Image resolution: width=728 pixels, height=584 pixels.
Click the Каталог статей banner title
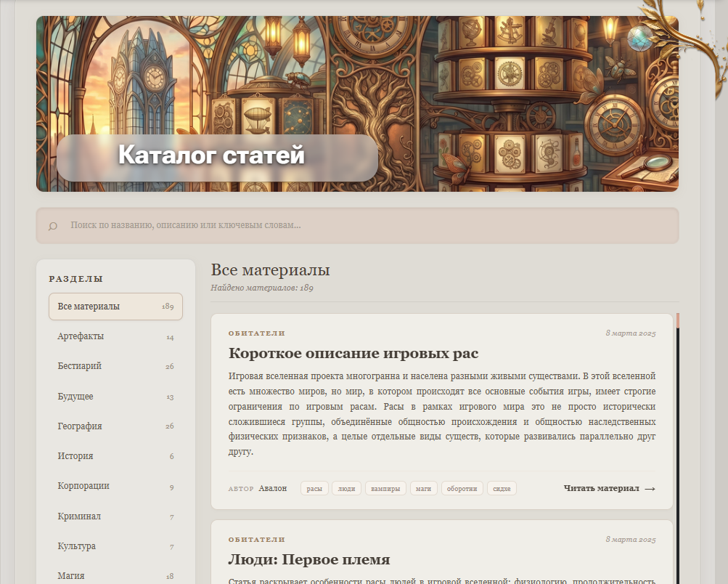211,155
